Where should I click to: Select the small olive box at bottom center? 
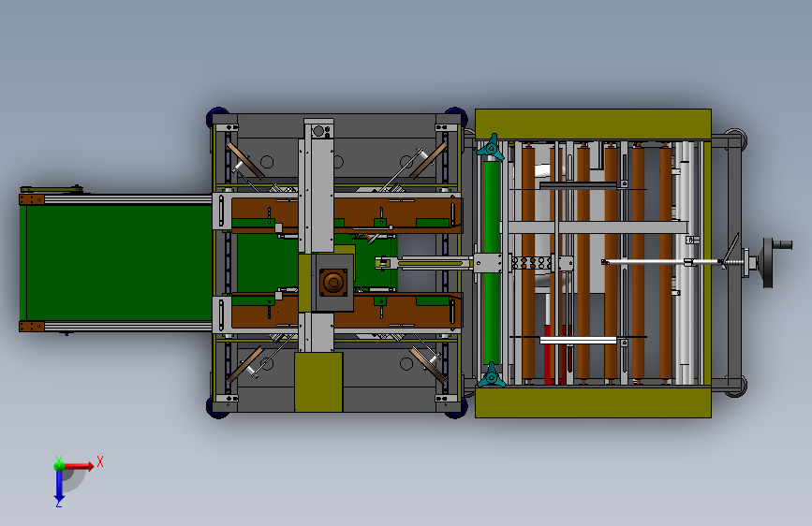[318, 382]
